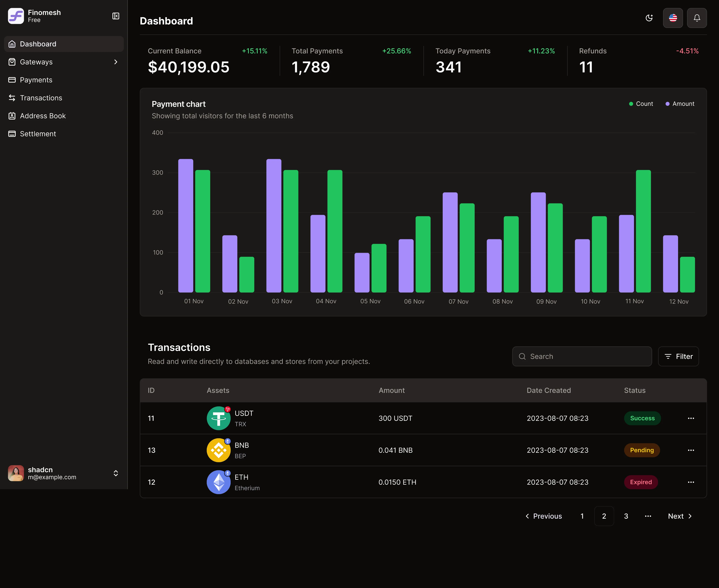
Task: Click the Payments card icon
Action: tap(12, 80)
